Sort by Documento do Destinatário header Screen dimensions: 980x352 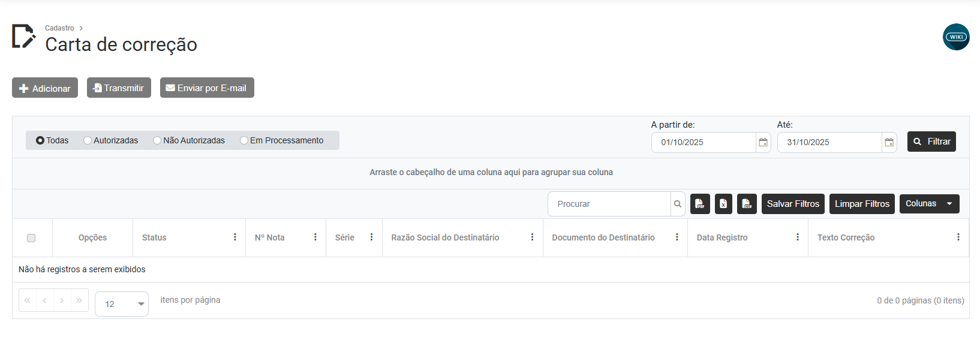pos(603,237)
